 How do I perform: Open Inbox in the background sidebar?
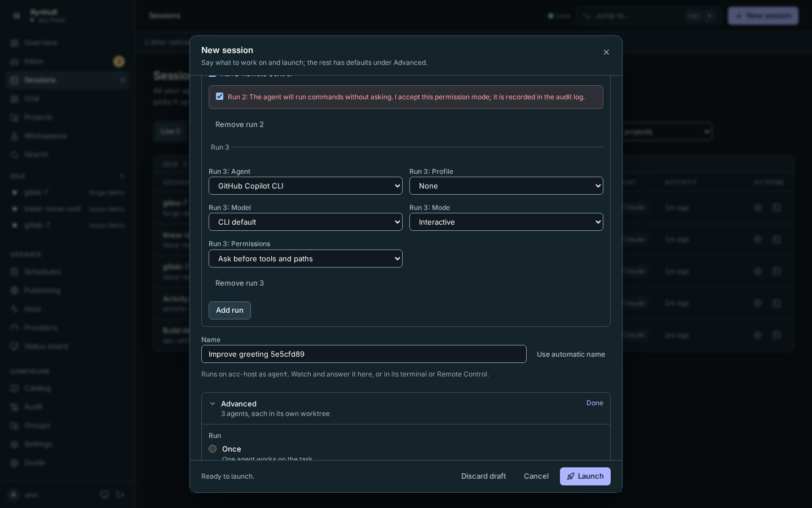click(x=68, y=62)
